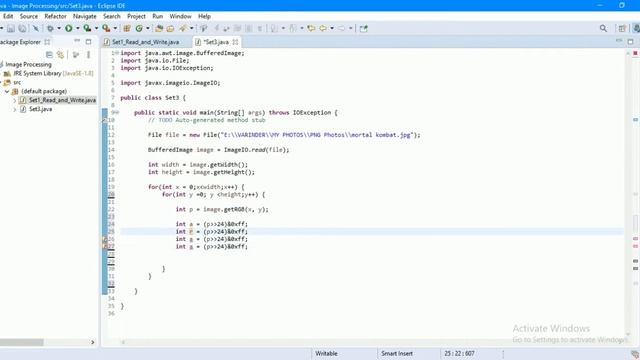Run the program with green play button
The height and width of the screenshot is (360, 640).
[x=69, y=28]
